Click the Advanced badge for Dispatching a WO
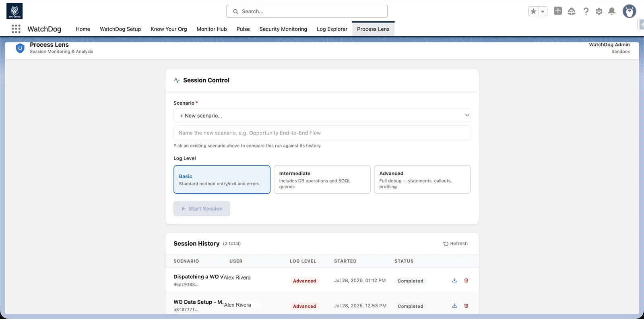The image size is (644, 319). click(x=304, y=281)
